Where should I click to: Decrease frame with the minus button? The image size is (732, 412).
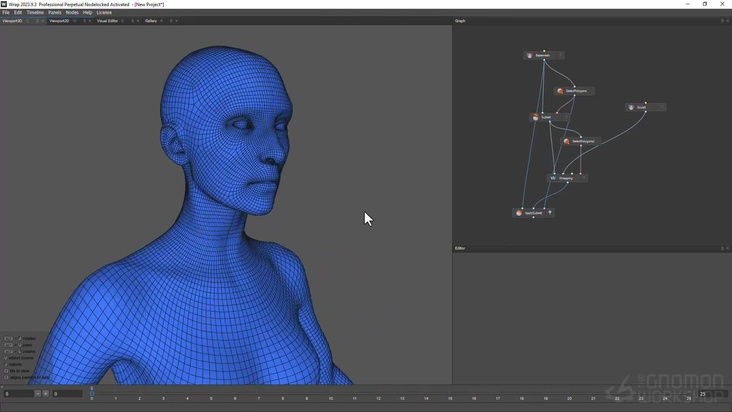point(38,394)
